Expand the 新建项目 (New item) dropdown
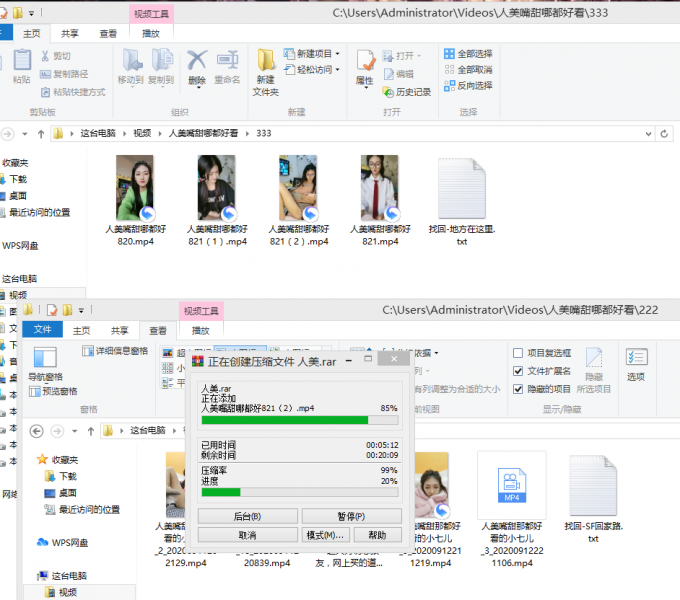Image resolution: width=680 pixels, height=600 pixels. pyautogui.click(x=337, y=54)
